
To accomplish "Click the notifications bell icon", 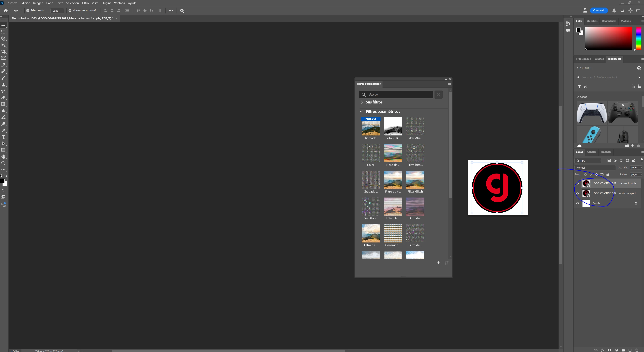I will 614,10.
